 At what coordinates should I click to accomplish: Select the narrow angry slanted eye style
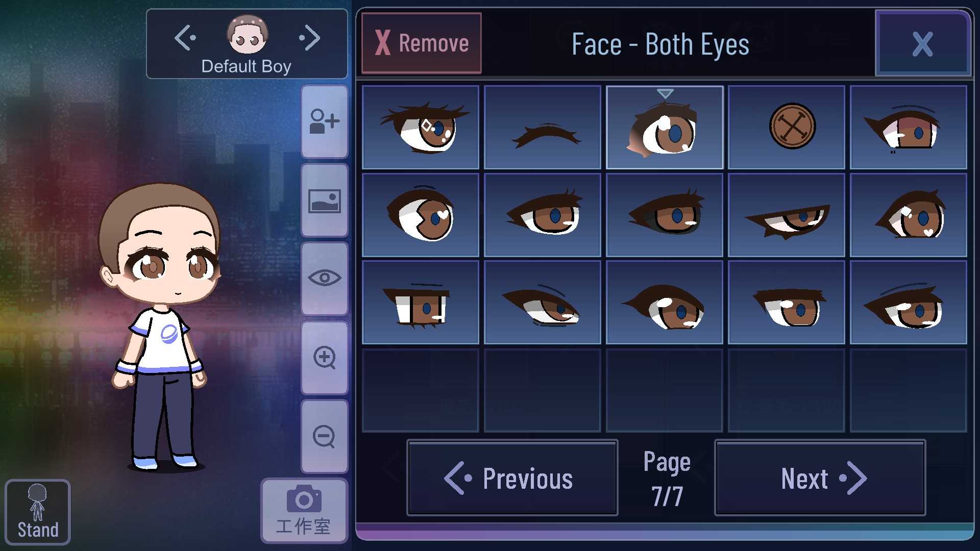pyautogui.click(x=787, y=215)
